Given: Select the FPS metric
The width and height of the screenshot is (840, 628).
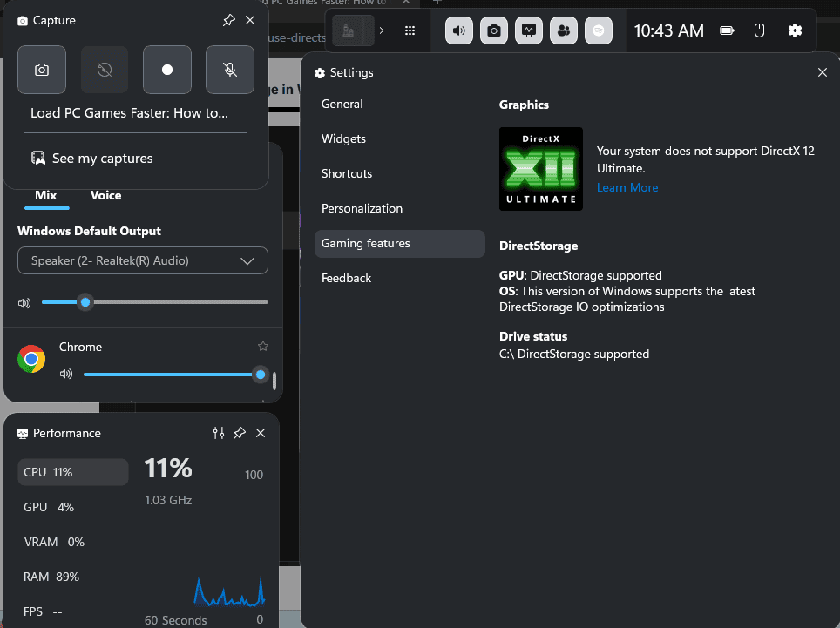Looking at the screenshot, I should pyautogui.click(x=43, y=611).
